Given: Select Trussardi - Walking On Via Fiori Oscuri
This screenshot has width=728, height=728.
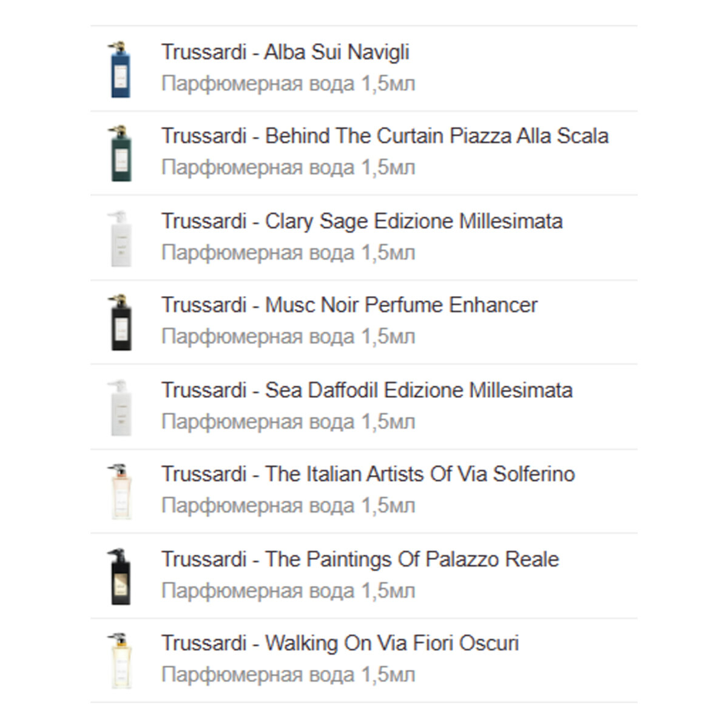Looking at the screenshot, I should tap(340, 643).
